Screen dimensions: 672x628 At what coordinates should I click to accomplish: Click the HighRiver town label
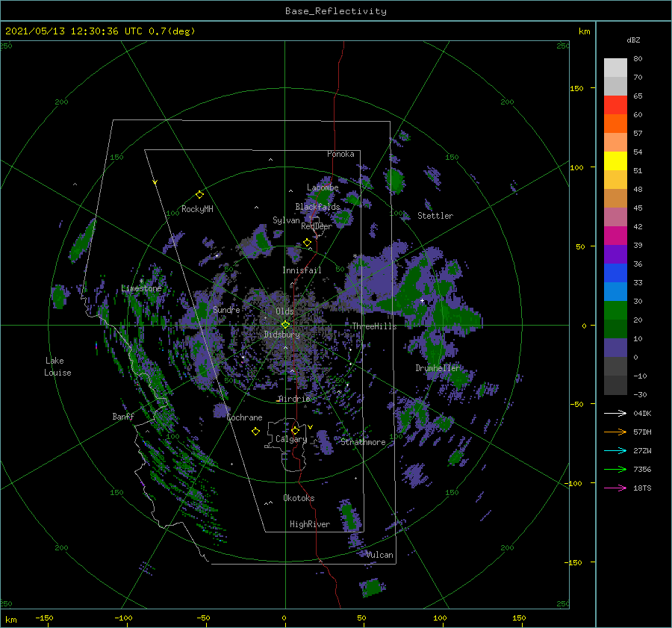click(310, 524)
